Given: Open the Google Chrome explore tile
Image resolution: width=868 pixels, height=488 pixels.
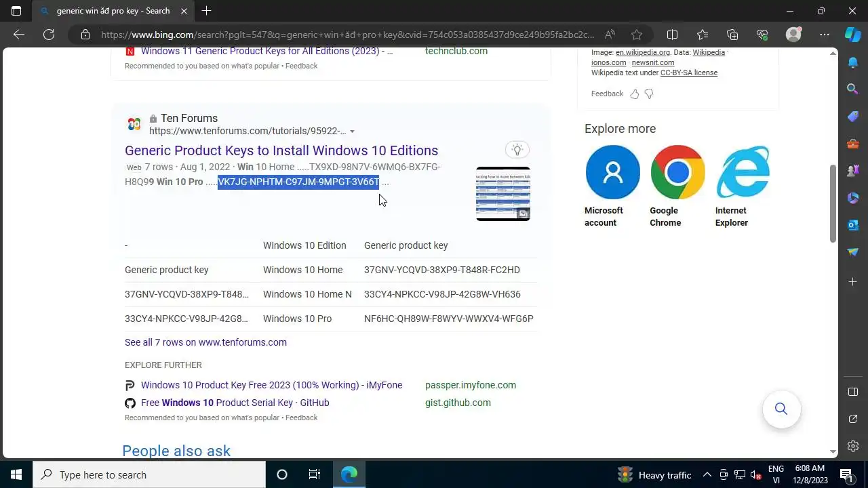Looking at the screenshot, I should pos(677,186).
